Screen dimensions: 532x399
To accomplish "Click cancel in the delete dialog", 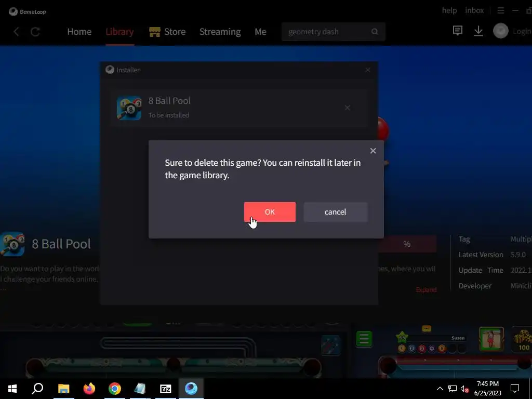I will (335, 212).
